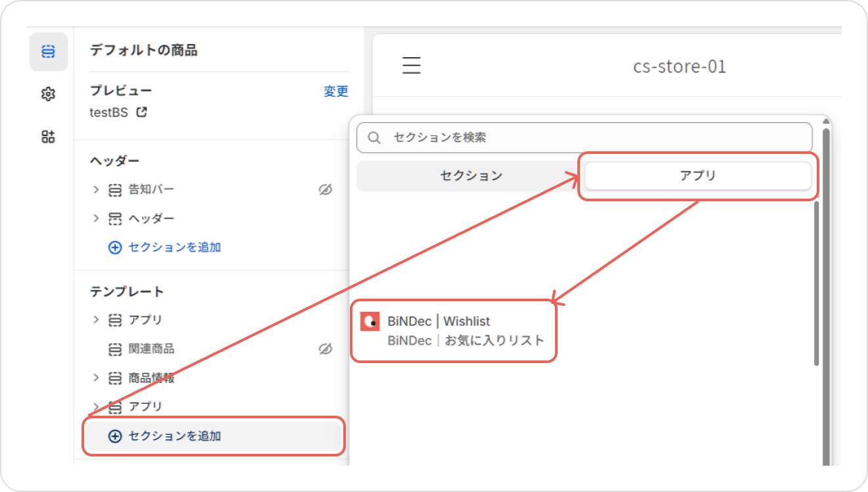Open app embeds icon in sidebar

(x=48, y=137)
